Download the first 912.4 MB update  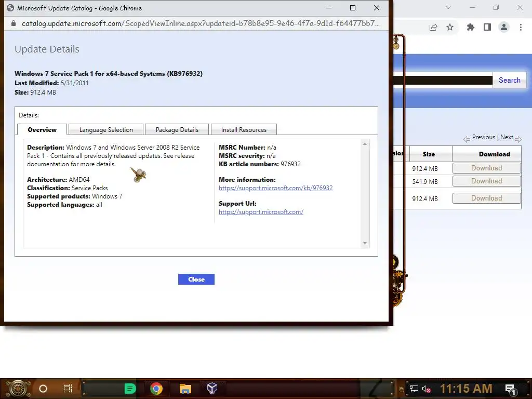tap(486, 168)
